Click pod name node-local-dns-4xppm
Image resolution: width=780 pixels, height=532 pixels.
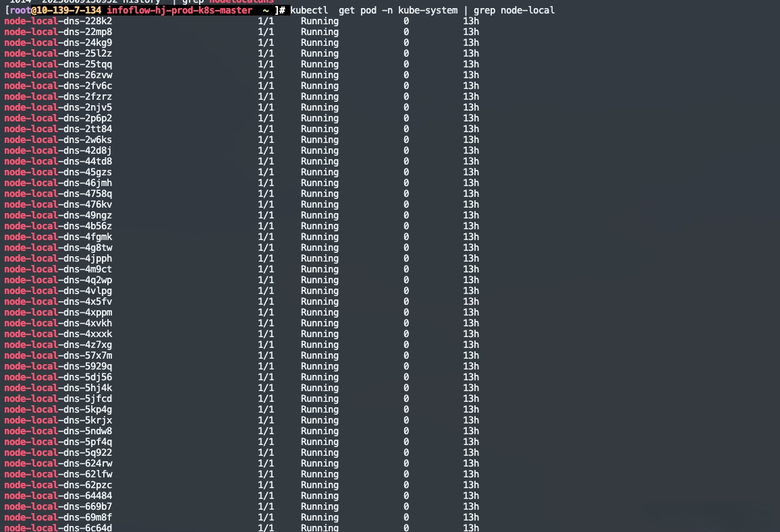[x=58, y=312]
